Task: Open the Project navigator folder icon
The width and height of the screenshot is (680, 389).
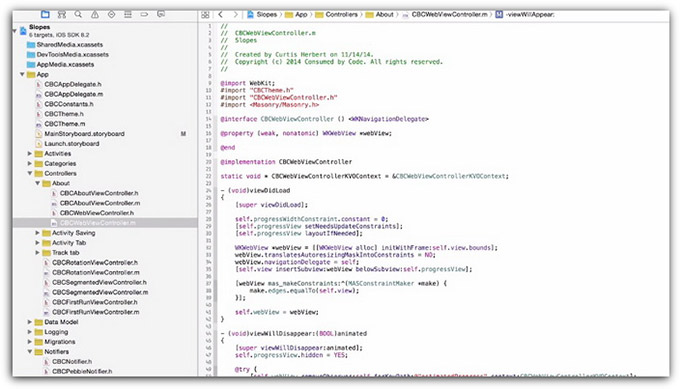Action: click(x=45, y=14)
